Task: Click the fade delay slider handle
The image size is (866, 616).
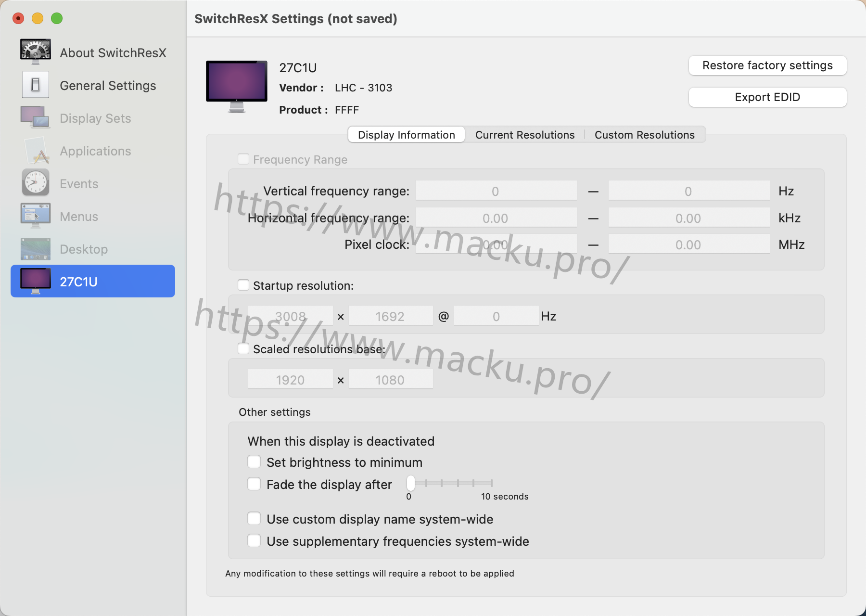Action: pyautogui.click(x=410, y=483)
